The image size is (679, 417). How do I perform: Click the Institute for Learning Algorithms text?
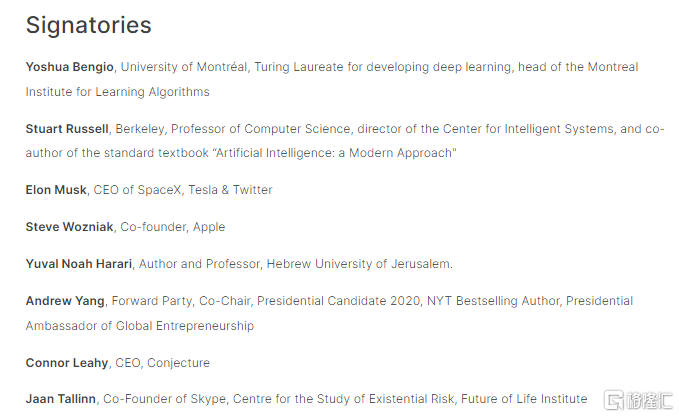point(118,92)
